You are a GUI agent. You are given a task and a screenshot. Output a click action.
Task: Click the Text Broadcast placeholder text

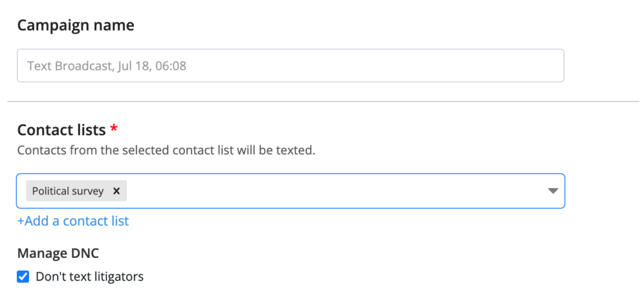(x=107, y=66)
